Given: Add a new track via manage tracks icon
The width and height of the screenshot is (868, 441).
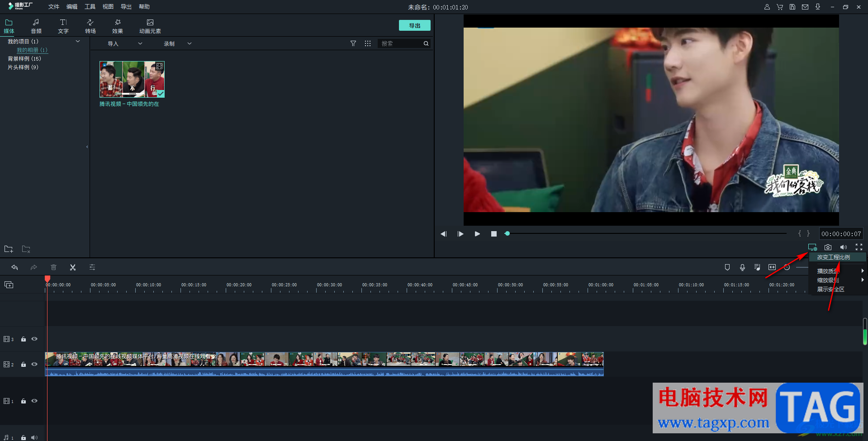Looking at the screenshot, I should coord(9,285).
